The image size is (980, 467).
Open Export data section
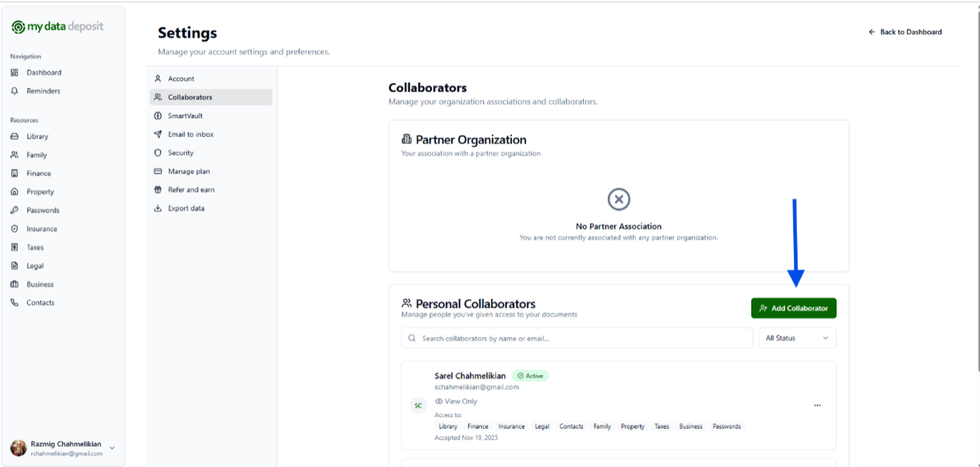tap(211, 208)
